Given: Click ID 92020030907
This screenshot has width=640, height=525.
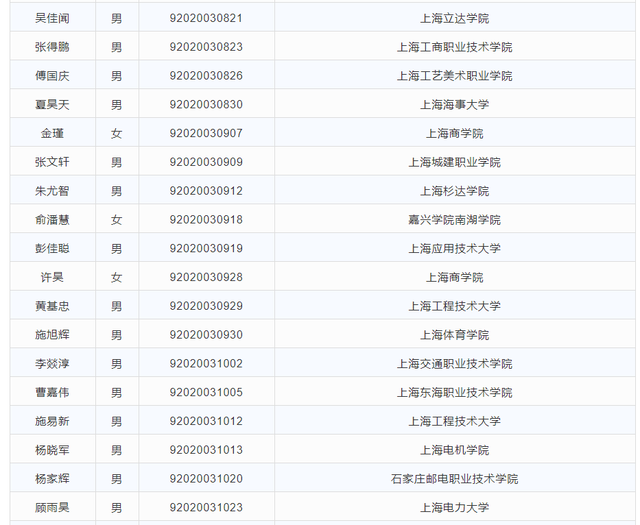Looking at the screenshot, I should pos(206,133).
